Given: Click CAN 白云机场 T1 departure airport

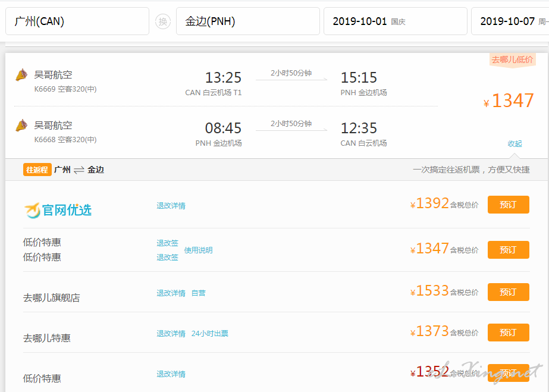Looking at the screenshot, I should point(213,92).
